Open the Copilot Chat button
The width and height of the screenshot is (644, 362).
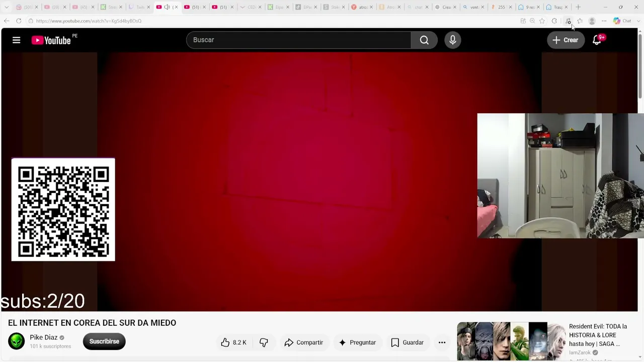622,21
